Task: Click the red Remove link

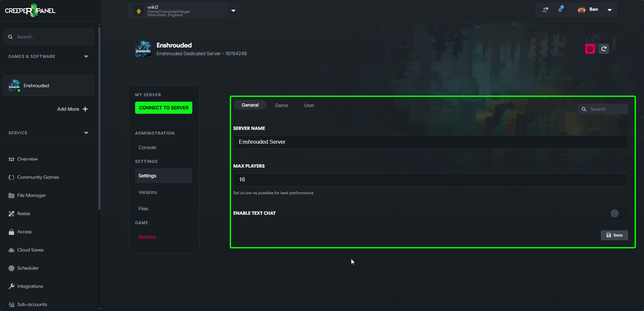Action: 147,237
